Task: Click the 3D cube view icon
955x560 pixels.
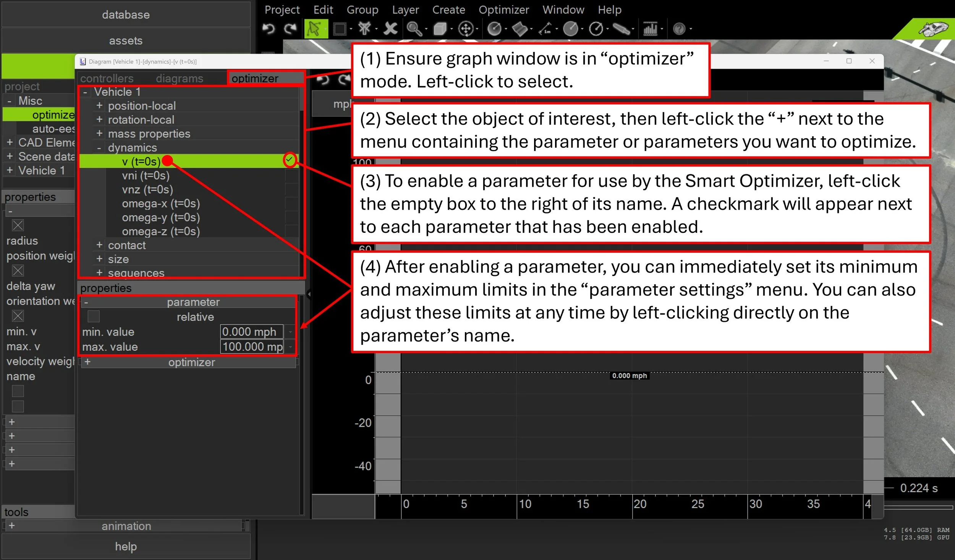Action: click(440, 29)
